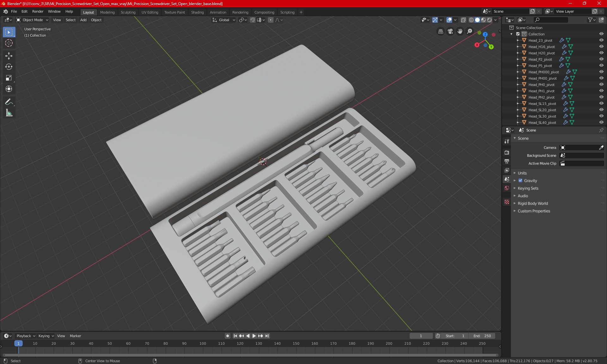Uncheck the Collection checkbox in outliner

click(x=518, y=34)
